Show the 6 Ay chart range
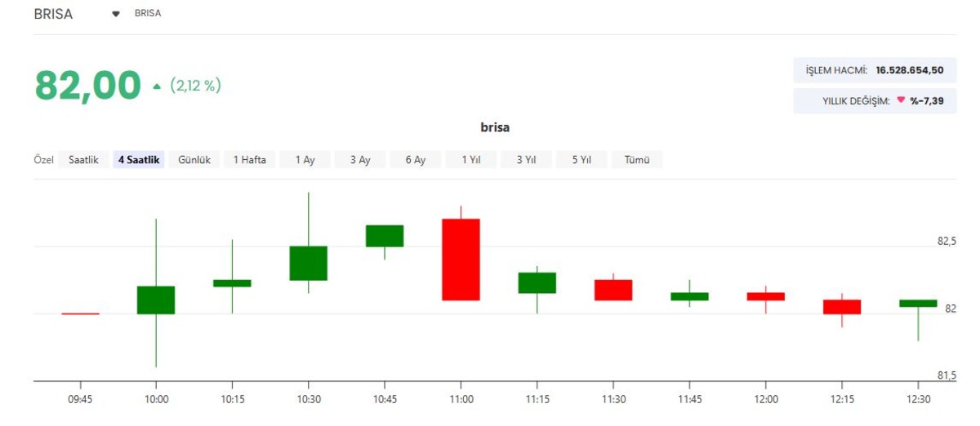The width and height of the screenshot is (980, 426). coord(416,160)
